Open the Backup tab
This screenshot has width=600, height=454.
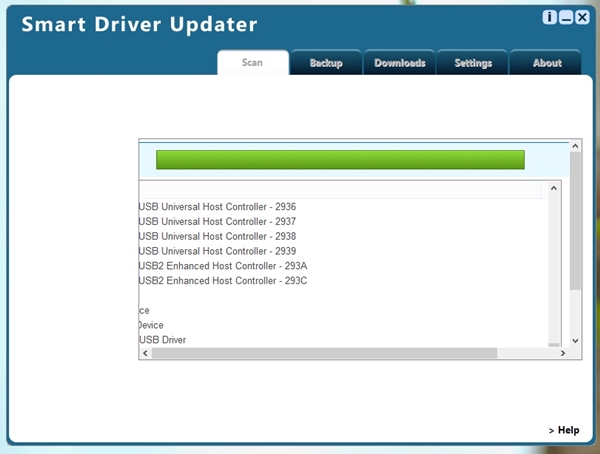point(326,62)
